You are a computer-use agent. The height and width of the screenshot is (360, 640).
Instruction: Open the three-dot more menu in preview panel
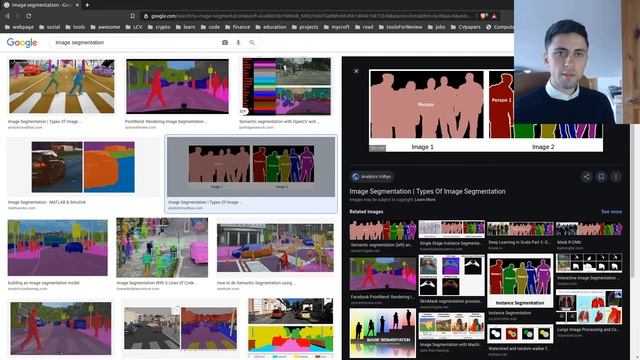(x=616, y=177)
